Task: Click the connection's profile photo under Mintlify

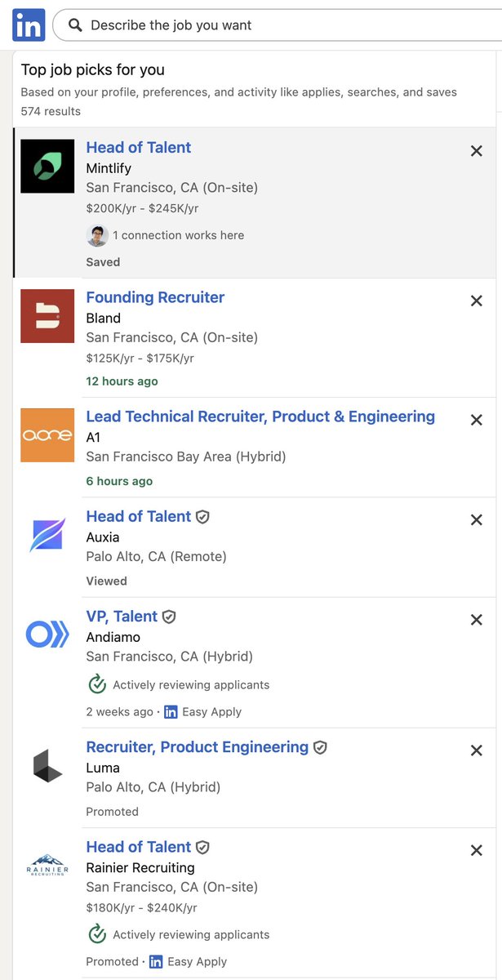Action: coord(97,235)
